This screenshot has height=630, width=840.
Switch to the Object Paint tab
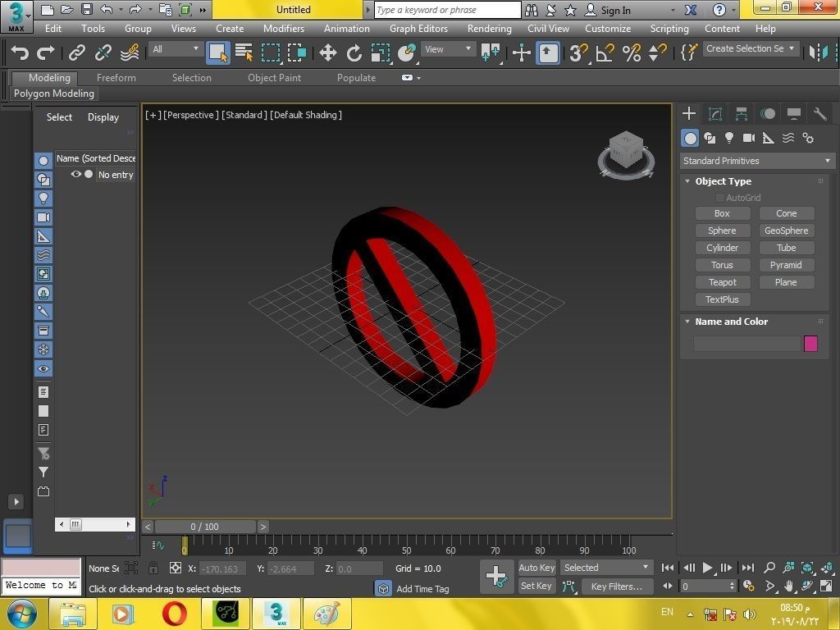point(274,78)
